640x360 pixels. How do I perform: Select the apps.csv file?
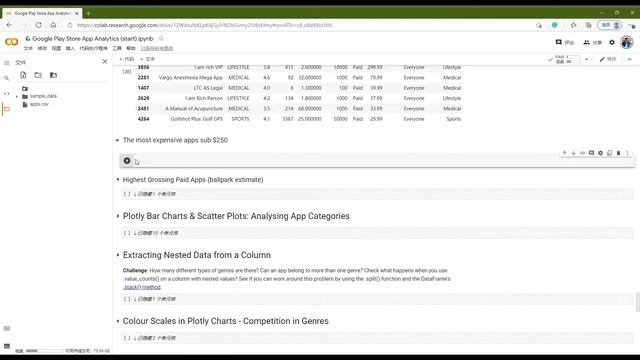tap(39, 104)
